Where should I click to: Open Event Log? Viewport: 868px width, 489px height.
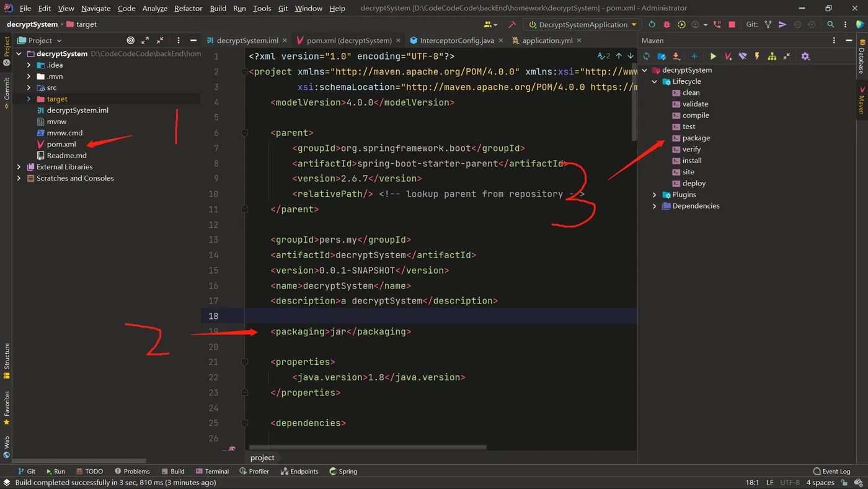pyautogui.click(x=832, y=472)
